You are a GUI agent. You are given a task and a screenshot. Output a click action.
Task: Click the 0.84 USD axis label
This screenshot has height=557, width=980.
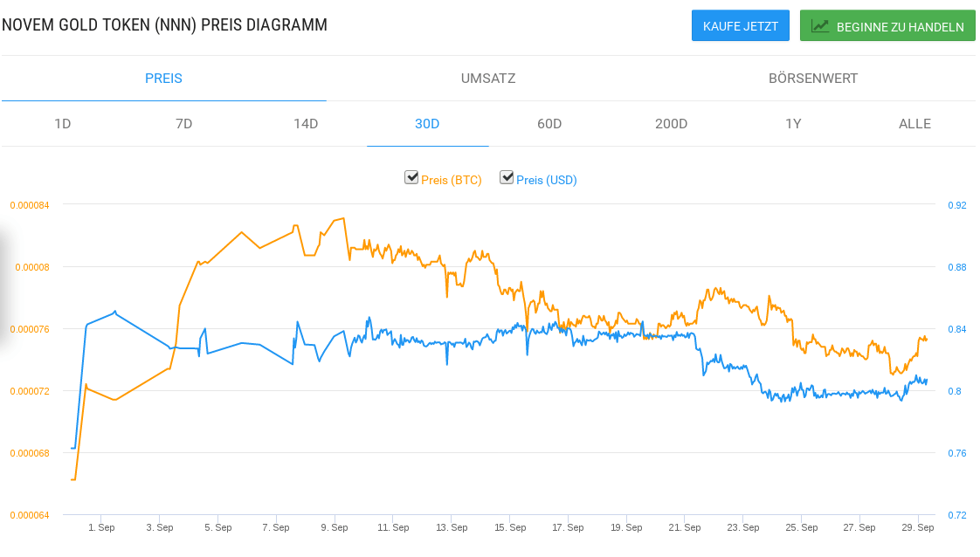(957, 329)
